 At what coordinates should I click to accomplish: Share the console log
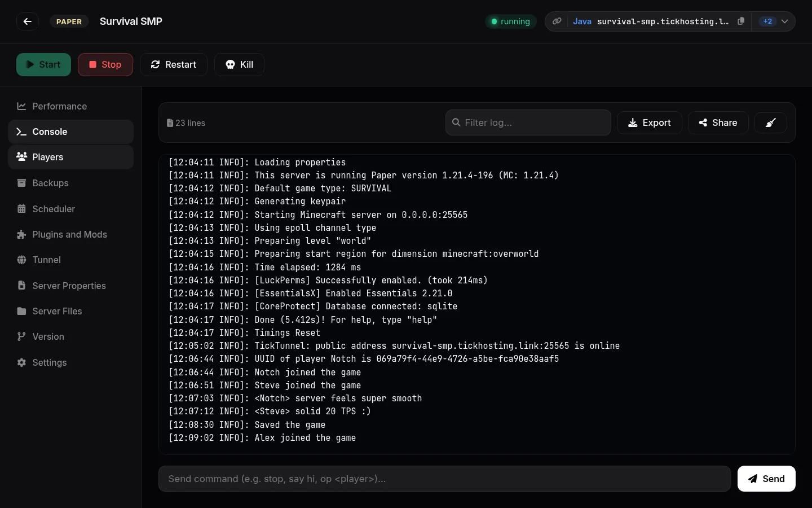[x=718, y=122]
